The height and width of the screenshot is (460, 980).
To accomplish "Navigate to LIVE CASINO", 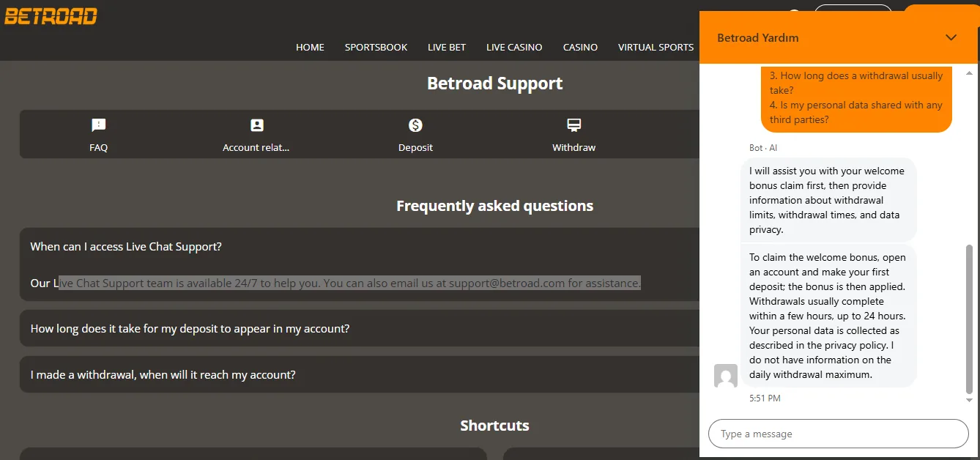I will [514, 47].
